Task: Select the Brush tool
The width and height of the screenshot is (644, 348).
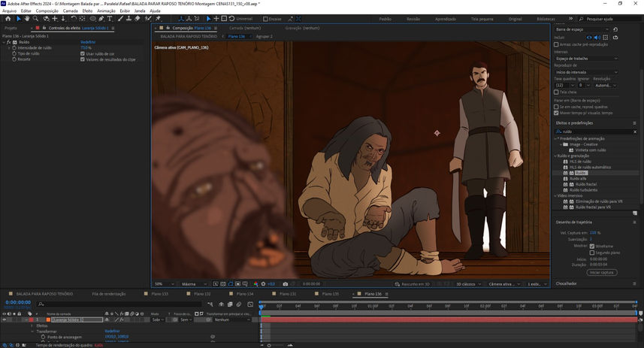Action: (x=120, y=19)
